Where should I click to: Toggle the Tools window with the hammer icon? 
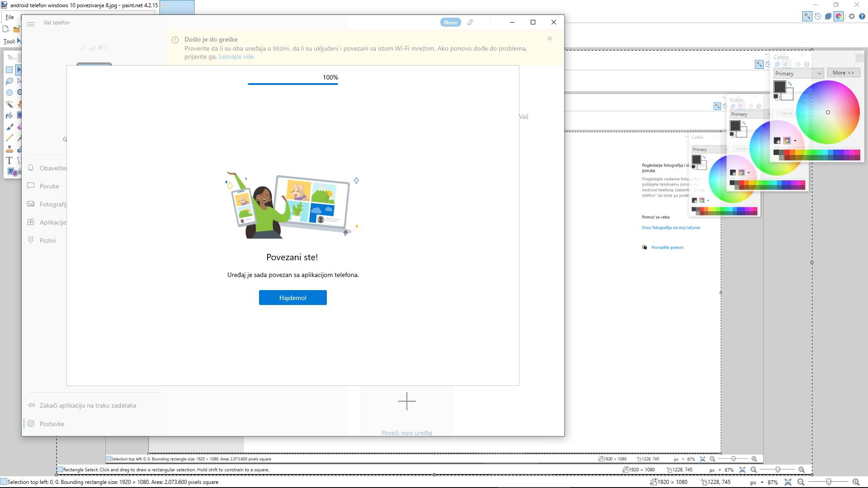tap(807, 16)
